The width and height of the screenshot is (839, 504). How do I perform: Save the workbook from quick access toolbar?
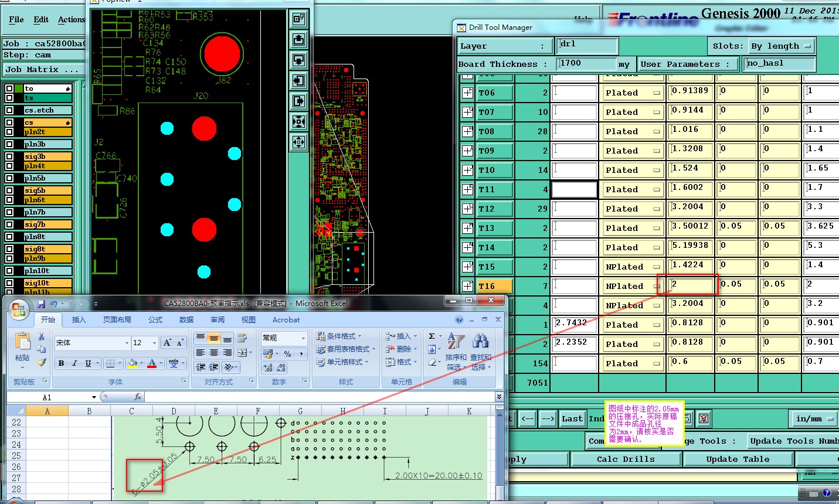pyautogui.click(x=41, y=304)
